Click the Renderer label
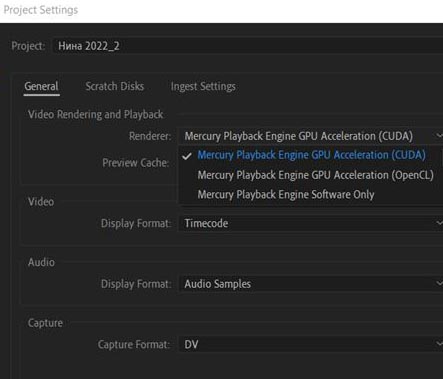The width and height of the screenshot is (443, 379). point(150,136)
